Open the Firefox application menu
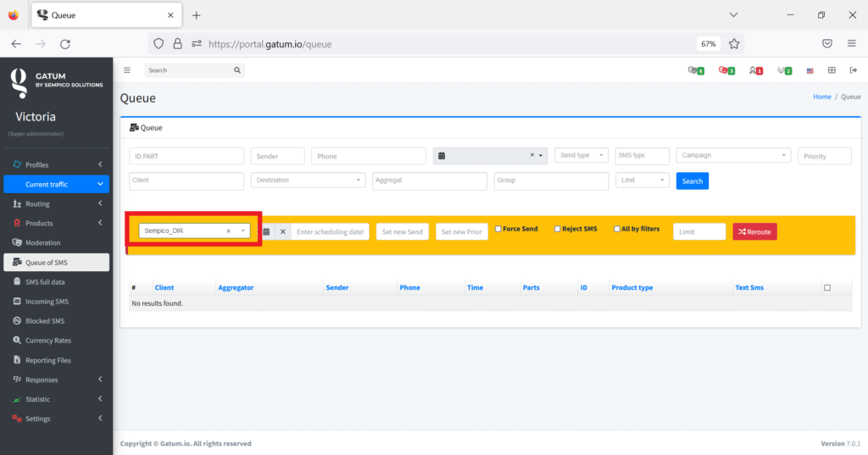The width and height of the screenshot is (868, 455). pos(851,44)
